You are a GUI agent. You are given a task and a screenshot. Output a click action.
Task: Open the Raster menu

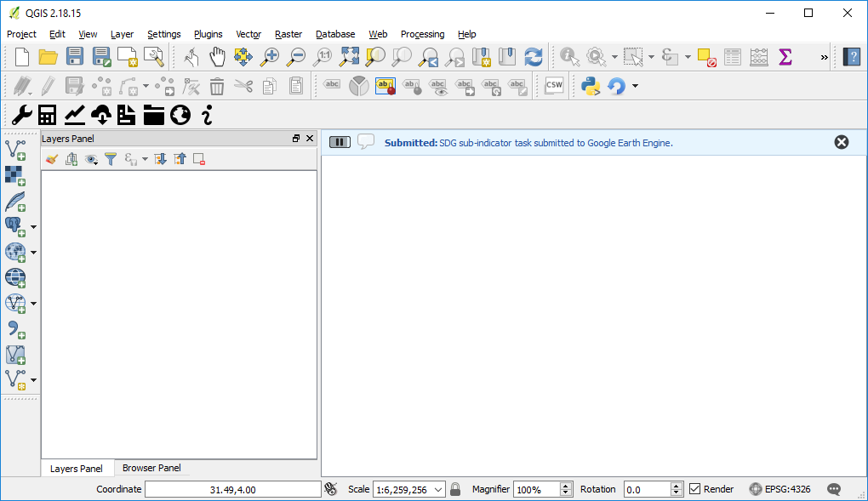point(288,34)
